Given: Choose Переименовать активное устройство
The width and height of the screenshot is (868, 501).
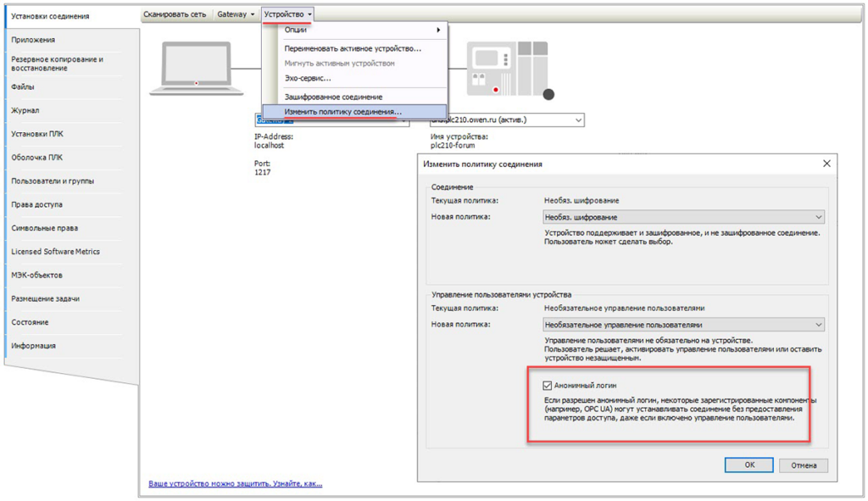Looking at the screenshot, I should pyautogui.click(x=353, y=48).
